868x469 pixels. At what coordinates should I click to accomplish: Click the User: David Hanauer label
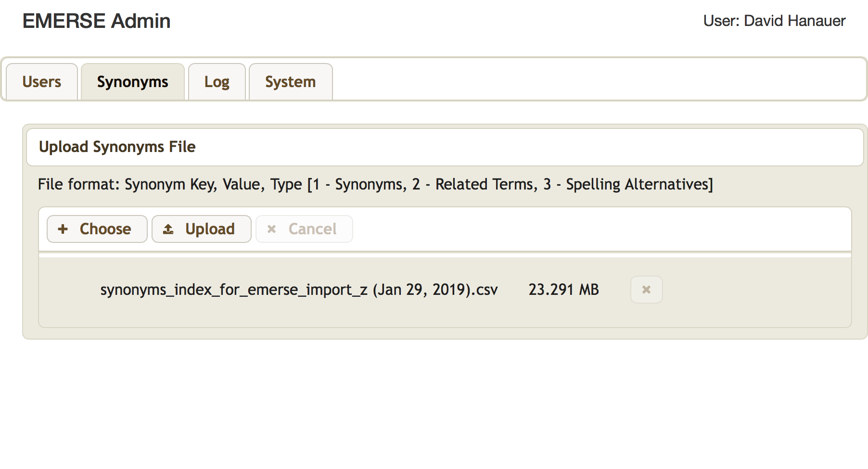click(x=774, y=21)
